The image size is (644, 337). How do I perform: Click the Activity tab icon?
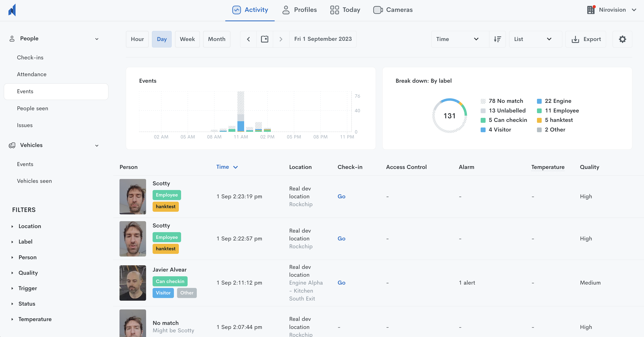237,10
